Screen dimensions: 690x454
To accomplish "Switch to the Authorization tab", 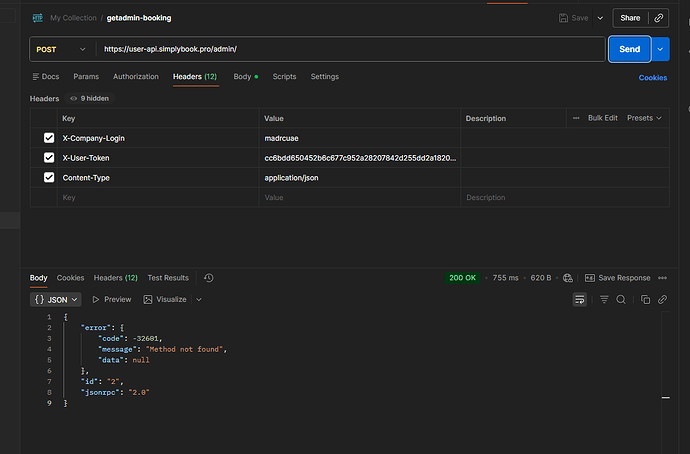I will point(136,77).
